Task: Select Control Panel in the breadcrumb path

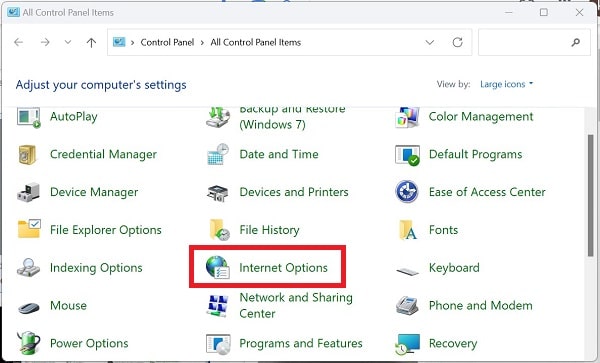Action: pyautogui.click(x=167, y=42)
